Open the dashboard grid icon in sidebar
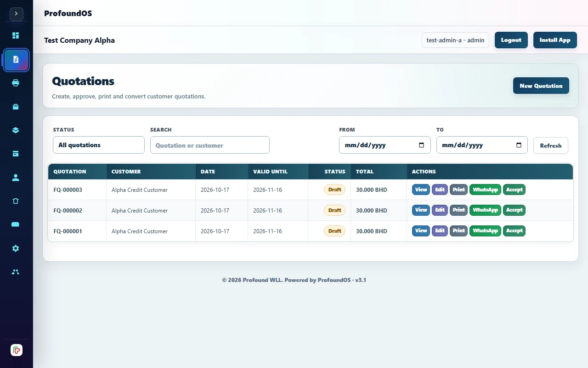 point(16,35)
